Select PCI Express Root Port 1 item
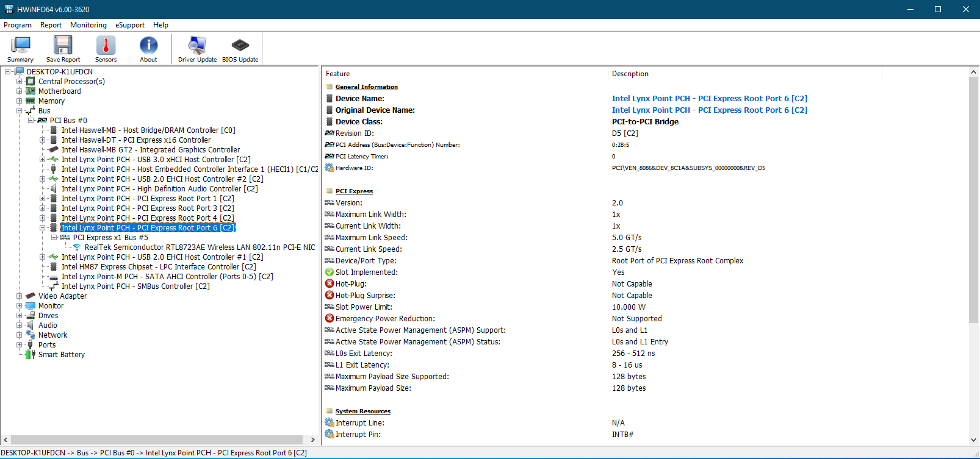 [148, 199]
